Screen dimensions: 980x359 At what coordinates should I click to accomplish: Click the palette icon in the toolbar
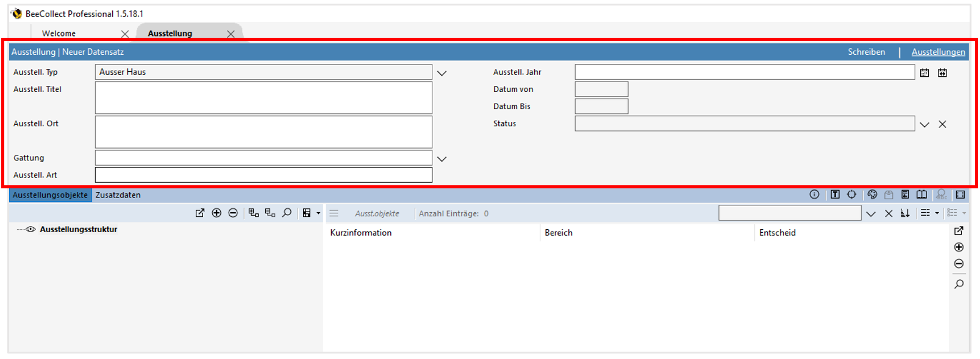click(x=872, y=194)
